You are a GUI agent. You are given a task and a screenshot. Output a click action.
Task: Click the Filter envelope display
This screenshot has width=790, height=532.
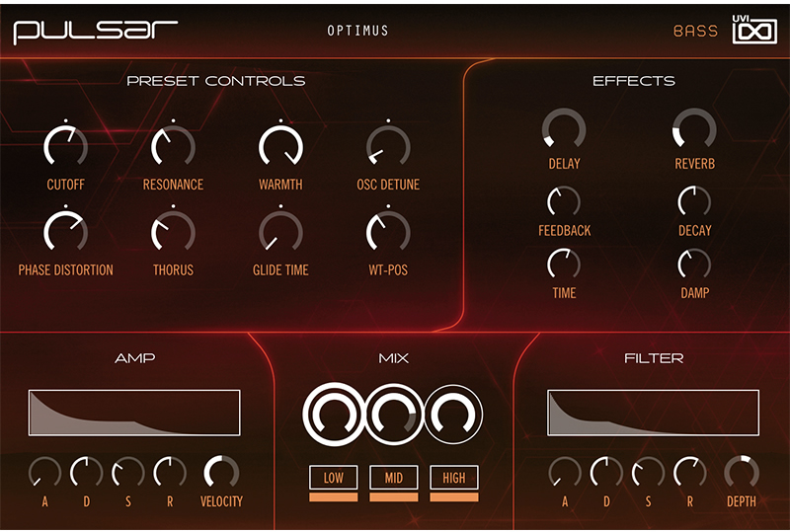coord(654,413)
